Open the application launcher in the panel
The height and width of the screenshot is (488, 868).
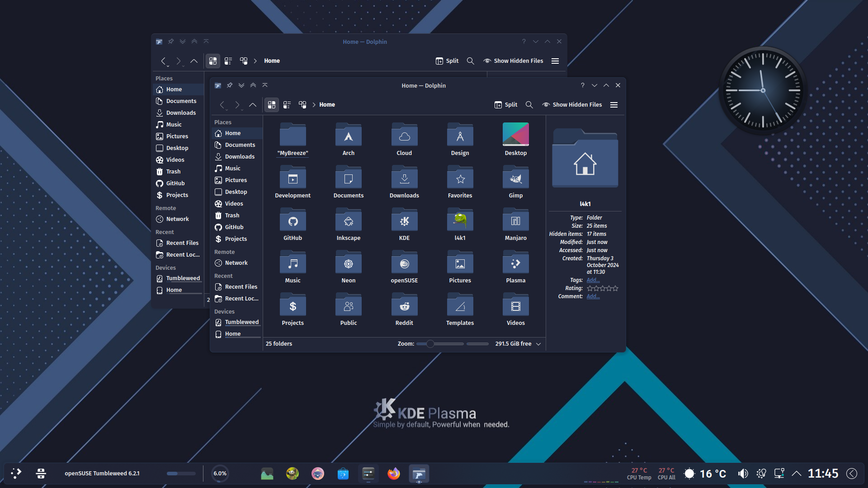tap(16, 474)
